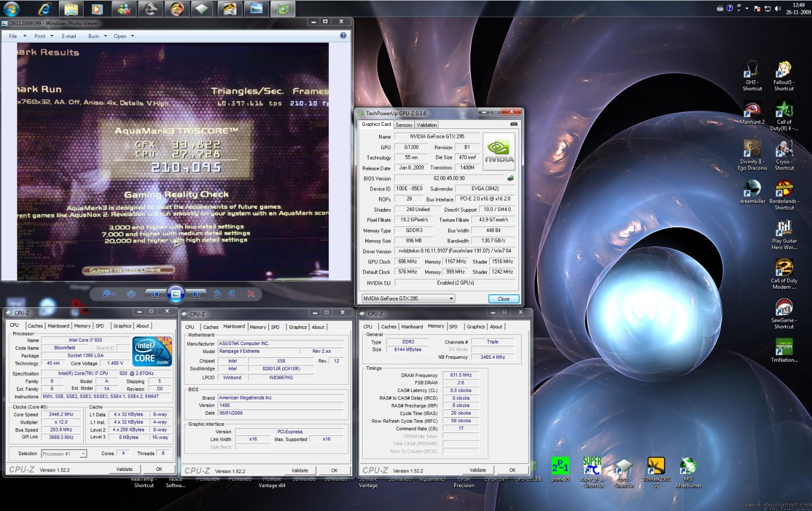Screen dimensions: 812x511
Task: Open the MSI Afterburner desktop icon
Action: pos(688,472)
